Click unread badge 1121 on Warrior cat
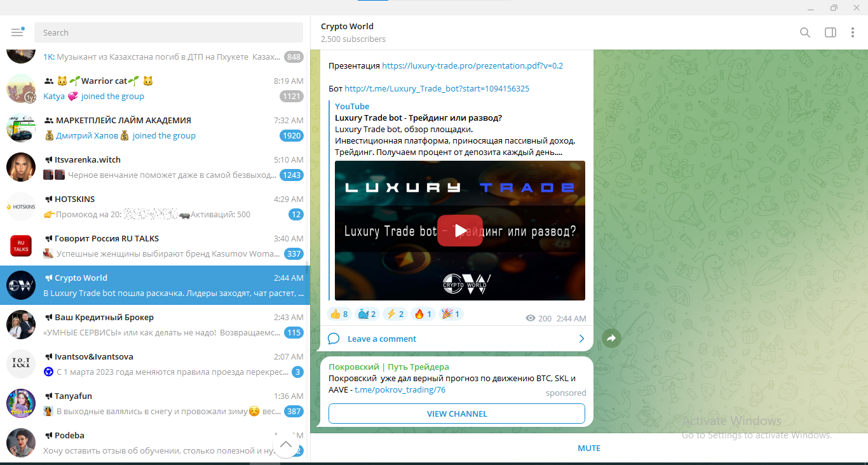This screenshot has height=465, width=868. point(292,96)
